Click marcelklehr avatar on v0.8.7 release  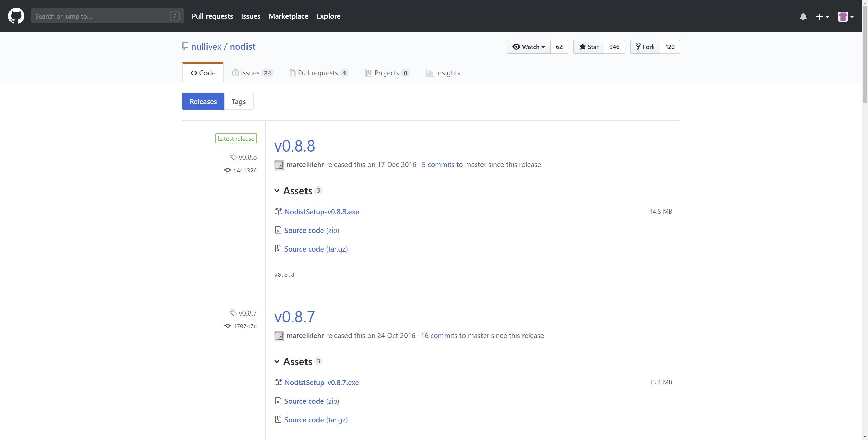279,336
